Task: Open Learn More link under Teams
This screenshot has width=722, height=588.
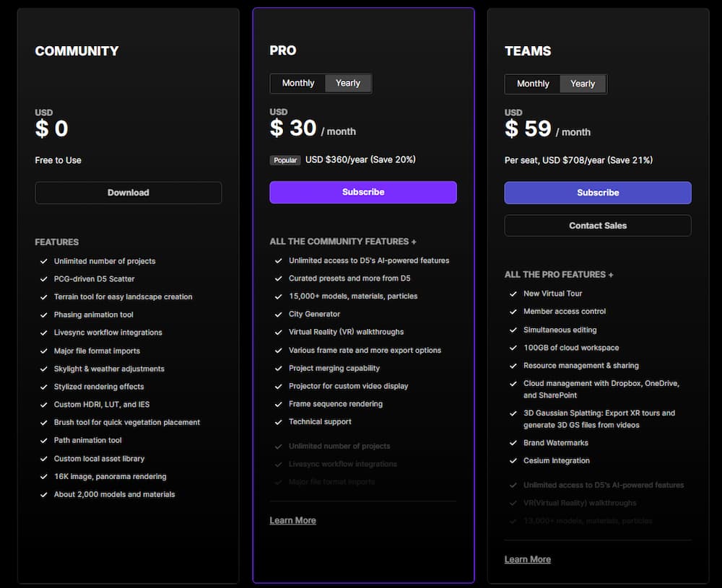Action: point(528,559)
